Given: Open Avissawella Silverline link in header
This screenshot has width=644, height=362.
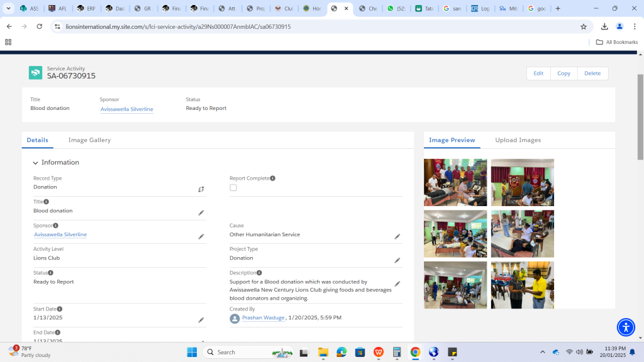Looking at the screenshot, I should click(x=127, y=109).
